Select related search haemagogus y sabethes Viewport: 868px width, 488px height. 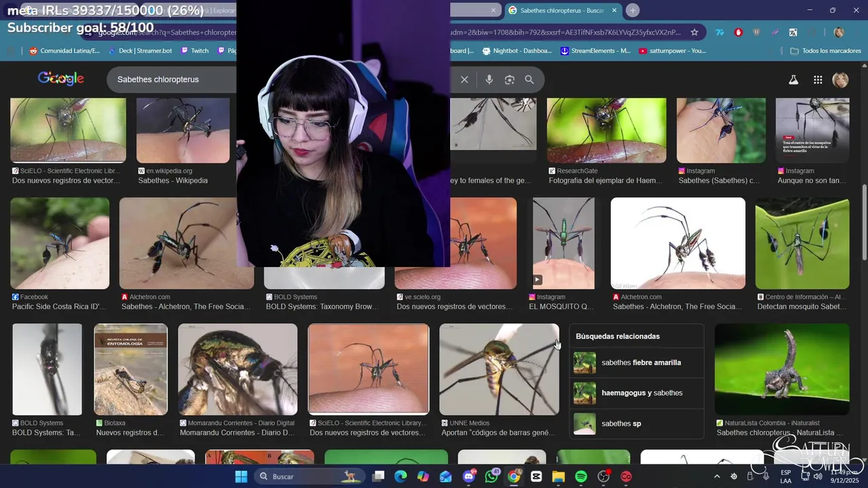click(x=636, y=393)
